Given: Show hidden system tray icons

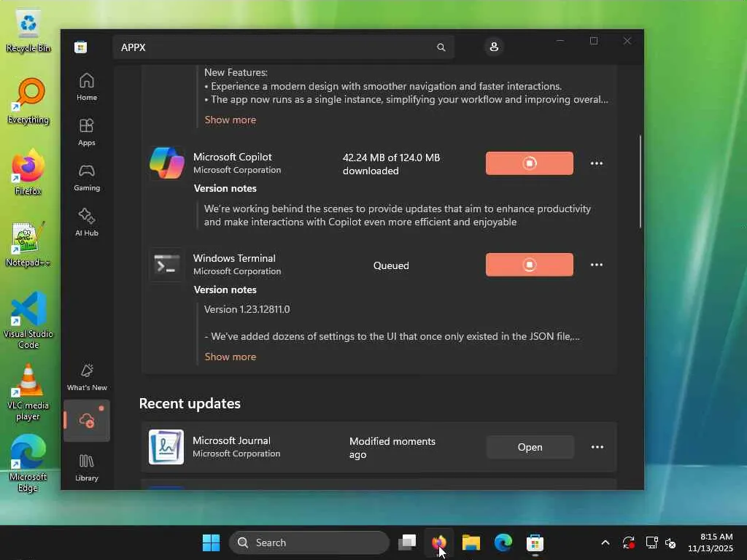Looking at the screenshot, I should (x=605, y=542).
